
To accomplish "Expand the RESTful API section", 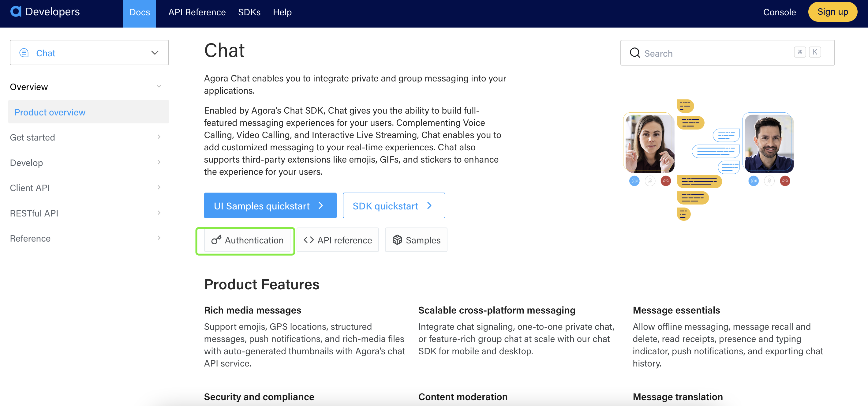I will 159,213.
